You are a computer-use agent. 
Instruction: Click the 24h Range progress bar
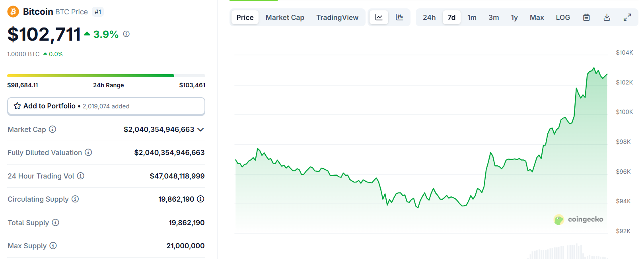pyautogui.click(x=106, y=76)
